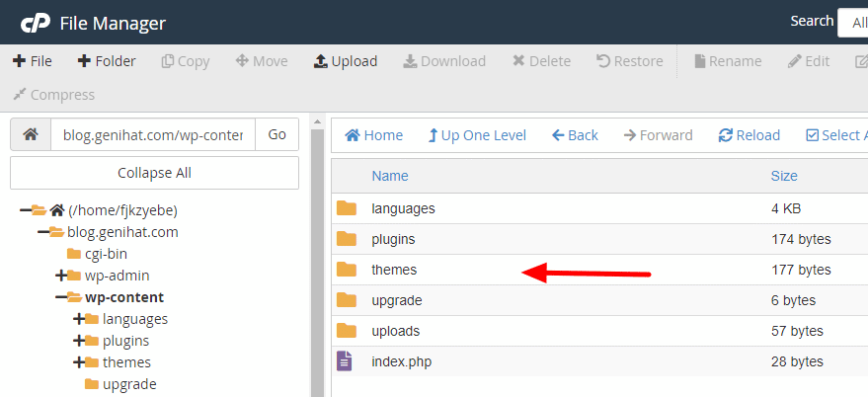The height and width of the screenshot is (397, 868).
Task: Collapse the blog.genihat.com tree node
Action: 43,232
